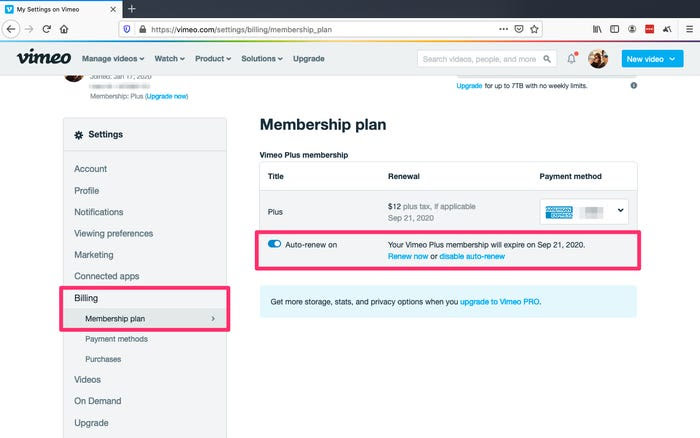The height and width of the screenshot is (438, 700).
Task: Open Viewing preferences in sidebar
Action: click(113, 234)
